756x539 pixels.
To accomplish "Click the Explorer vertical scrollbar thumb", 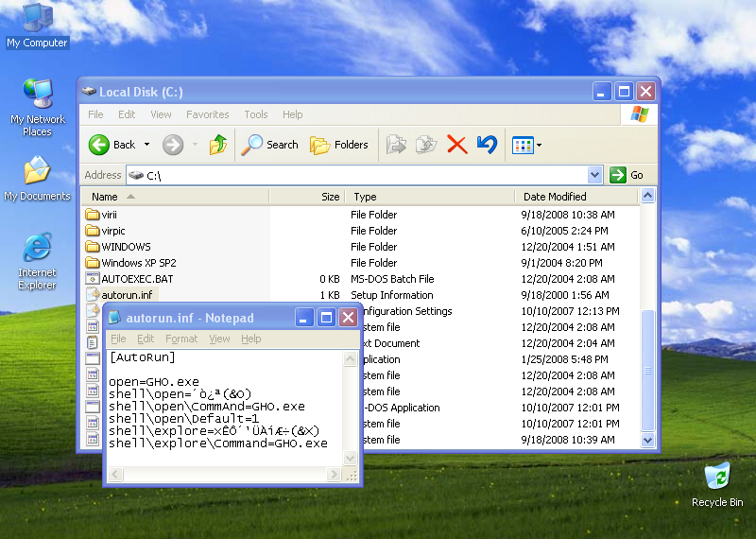I will pos(647,370).
